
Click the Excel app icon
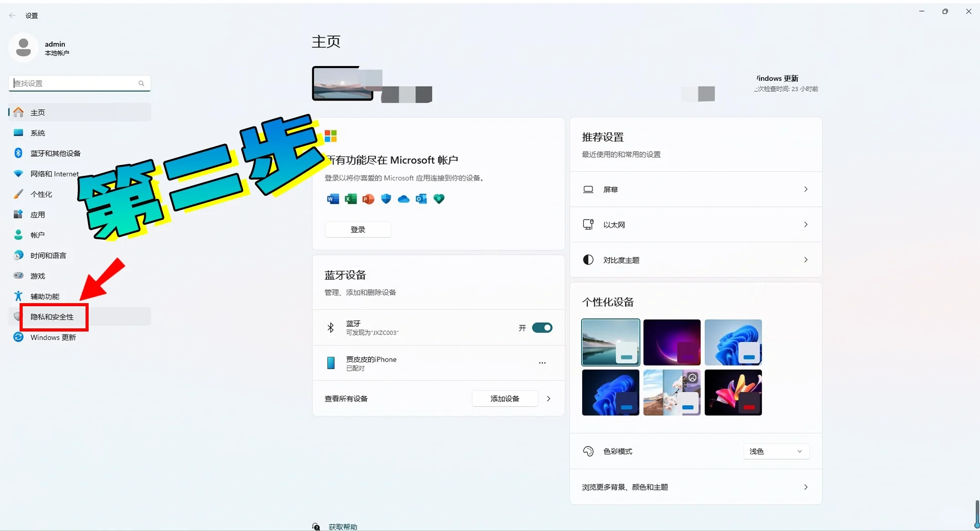click(x=350, y=199)
